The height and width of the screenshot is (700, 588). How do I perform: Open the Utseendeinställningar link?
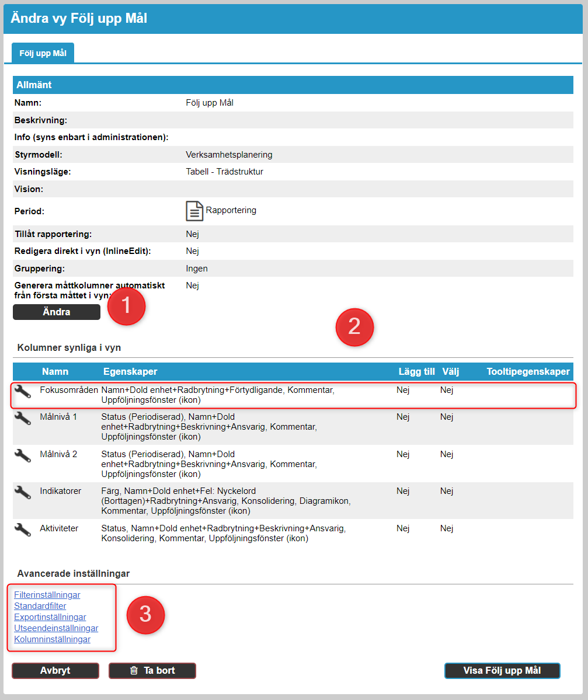[x=56, y=628]
